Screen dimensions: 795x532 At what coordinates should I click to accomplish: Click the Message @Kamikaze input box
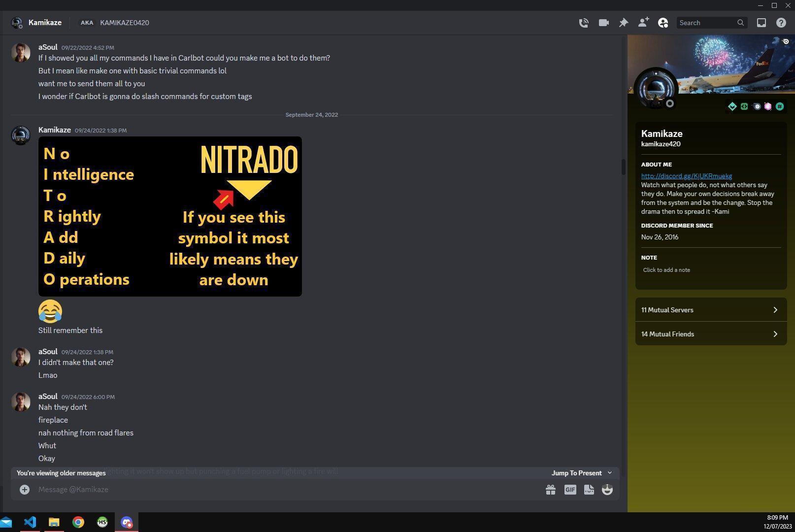point(288,489)
